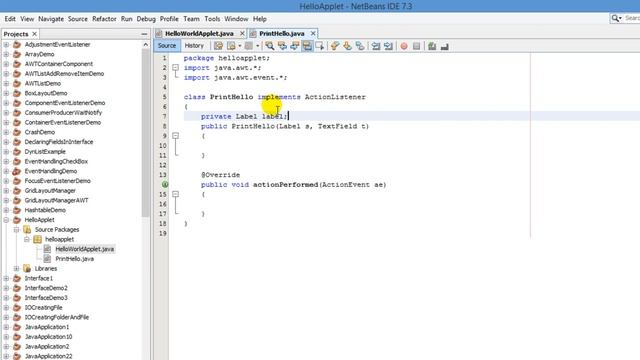Click search magnifier icon in top-right
The width and height of the screenshot is (640, 360).
point(615,18)
